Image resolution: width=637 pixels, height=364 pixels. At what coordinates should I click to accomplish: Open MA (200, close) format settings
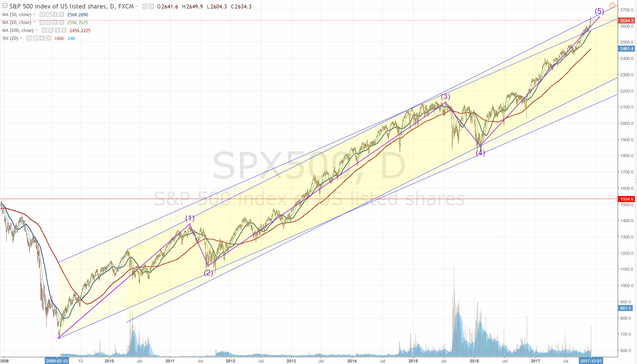(x=51, y=30)
